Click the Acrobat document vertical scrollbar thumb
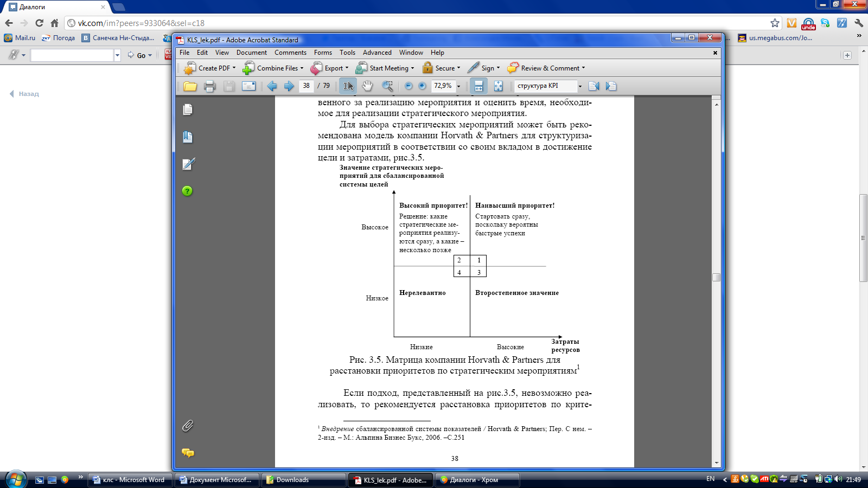The height and width of the screenshot is (488, 868). [x=716, y=277]
